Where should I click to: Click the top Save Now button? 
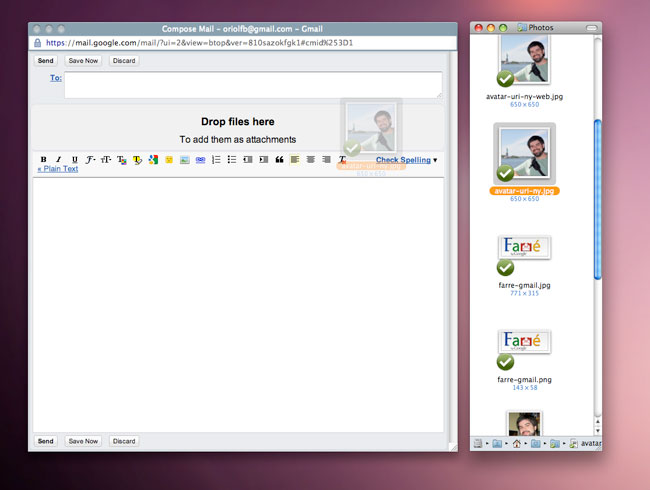(83, 61)
